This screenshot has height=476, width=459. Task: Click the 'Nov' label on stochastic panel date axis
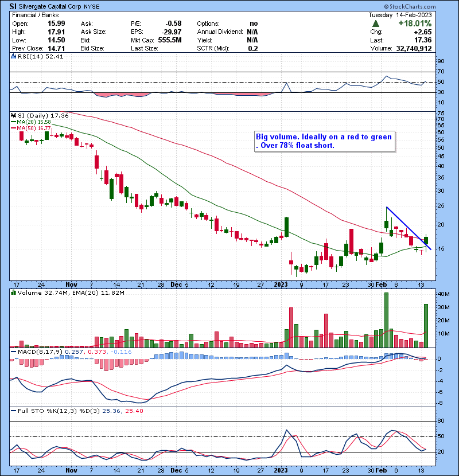click(71, 470)
